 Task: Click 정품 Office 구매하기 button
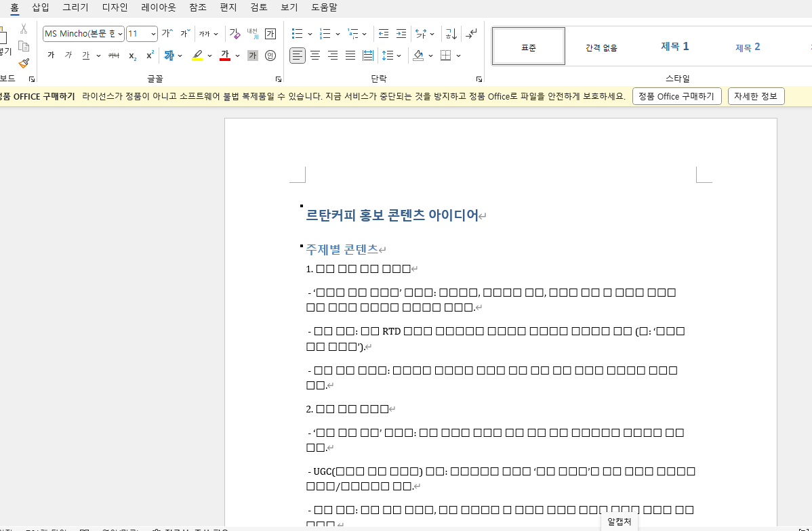coord(677,96)
